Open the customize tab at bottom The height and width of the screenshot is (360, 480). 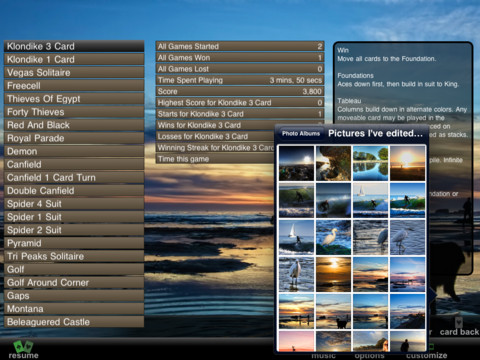point(427,355)
